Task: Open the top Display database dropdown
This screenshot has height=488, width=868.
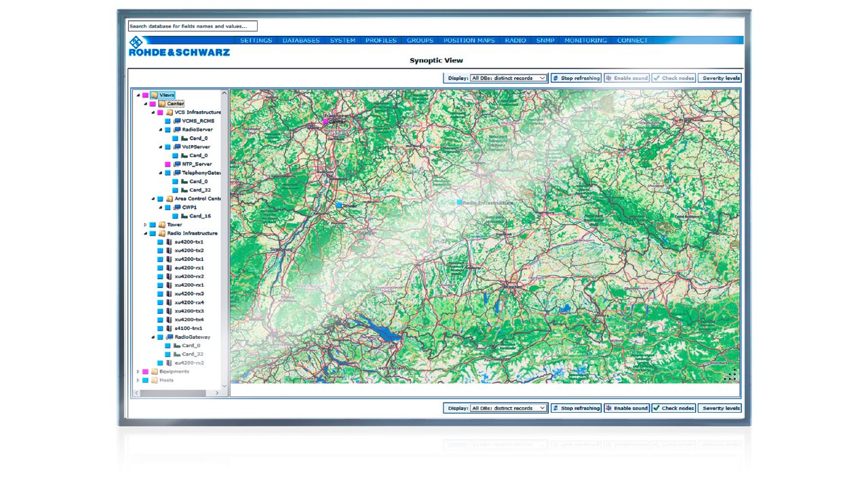Action: (509, 78)
